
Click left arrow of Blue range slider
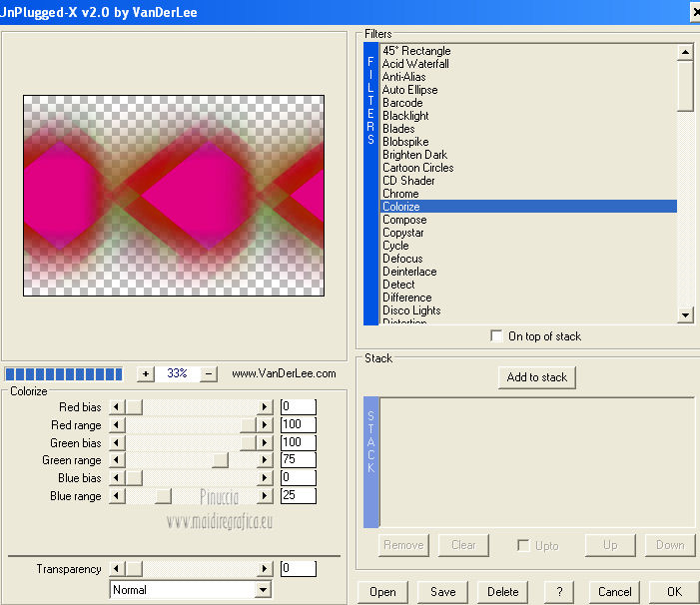tap(117, 496)
